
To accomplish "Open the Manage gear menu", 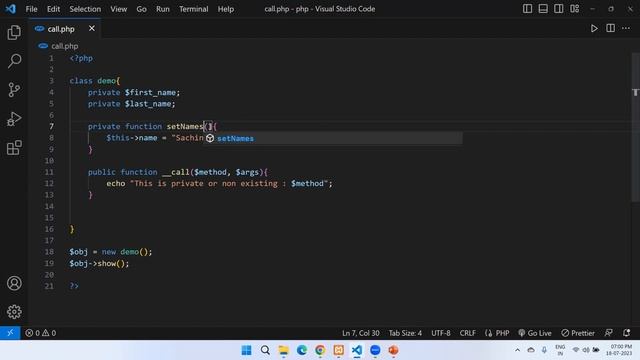I will (14, 312).
